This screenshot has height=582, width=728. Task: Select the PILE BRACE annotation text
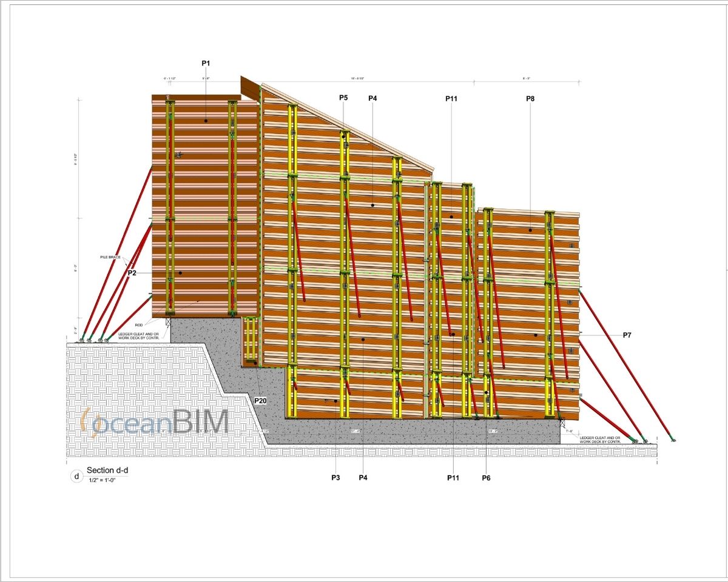tap(109, 258)
